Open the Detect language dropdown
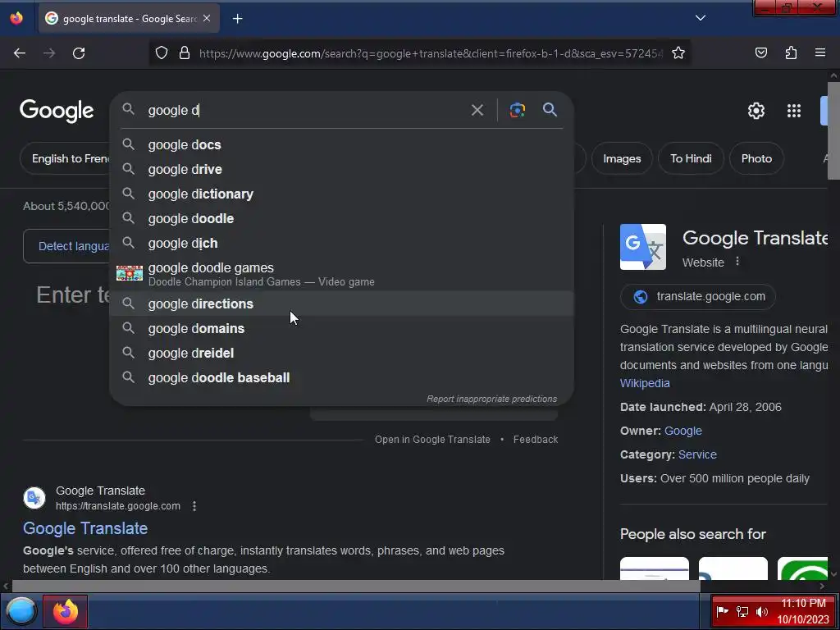Image resolution: width=840 pixels, height=630 pixels. [66, 246]
